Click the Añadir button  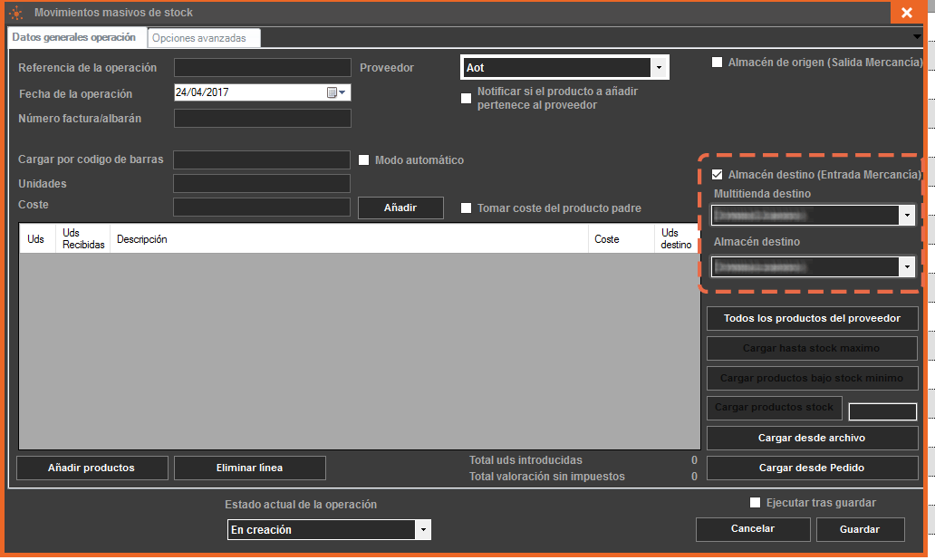tap(400, 208)
